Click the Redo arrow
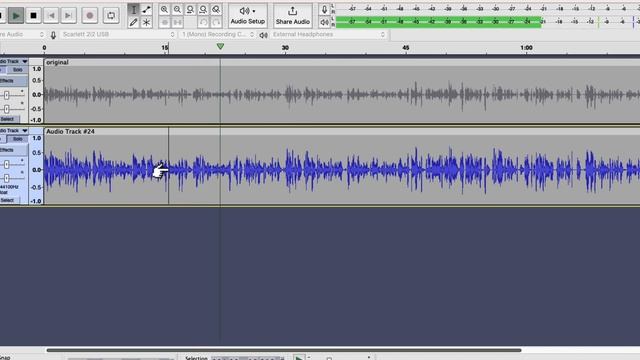 click(216, 22)
